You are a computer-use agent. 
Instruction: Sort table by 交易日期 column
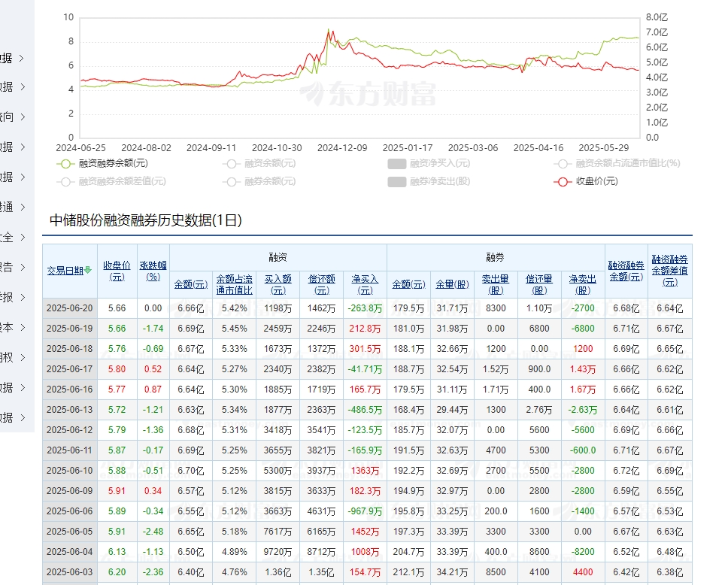[x=65, y=271]
